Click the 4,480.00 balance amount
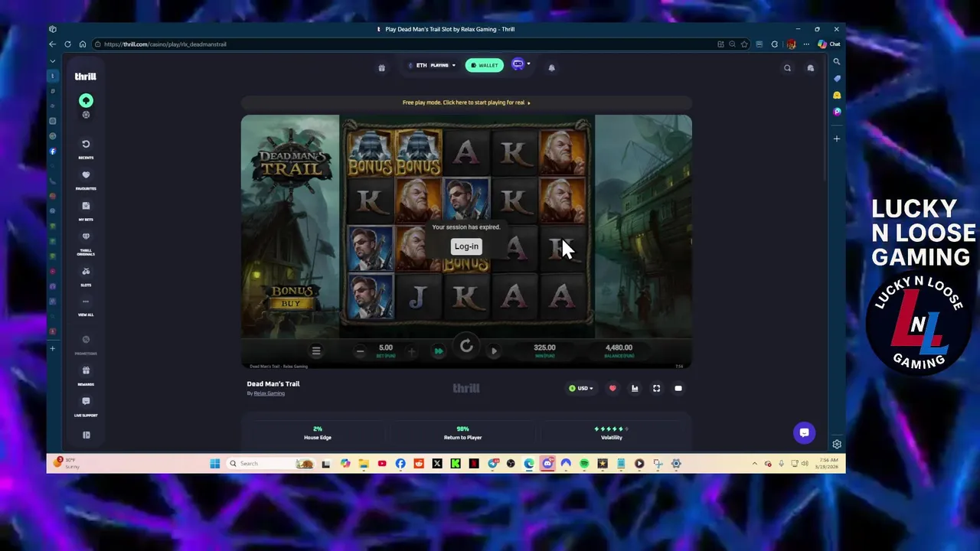 [619, 347]
